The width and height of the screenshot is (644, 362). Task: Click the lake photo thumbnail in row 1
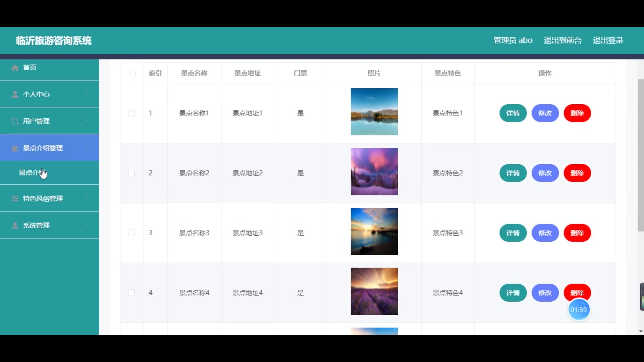point(374,112)
